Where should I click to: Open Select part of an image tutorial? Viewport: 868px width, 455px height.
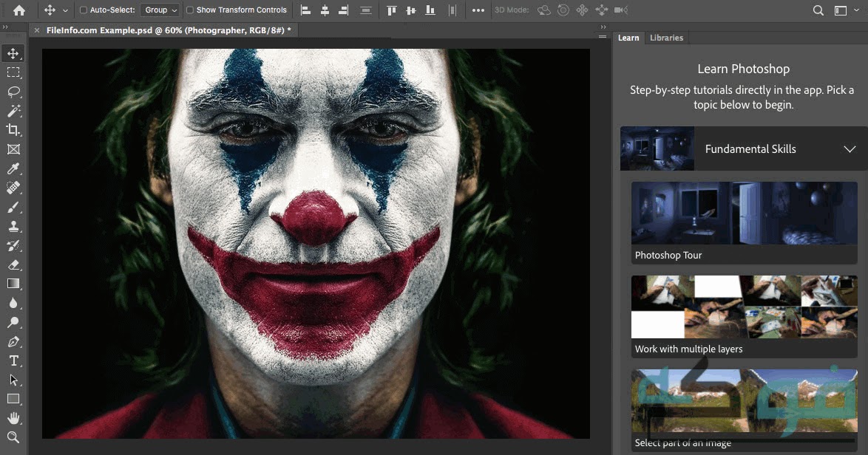coord(744,411)
